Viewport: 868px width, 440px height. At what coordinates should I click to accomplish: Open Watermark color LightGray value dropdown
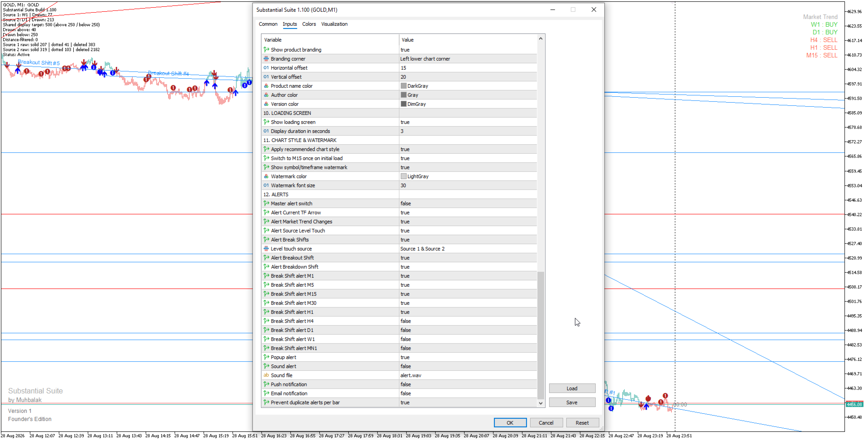point(468,176)
